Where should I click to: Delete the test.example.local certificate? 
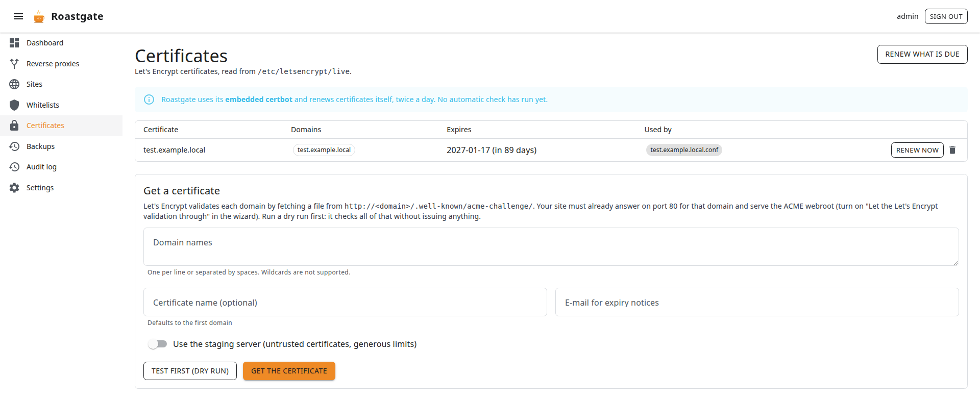coord(952,150)
